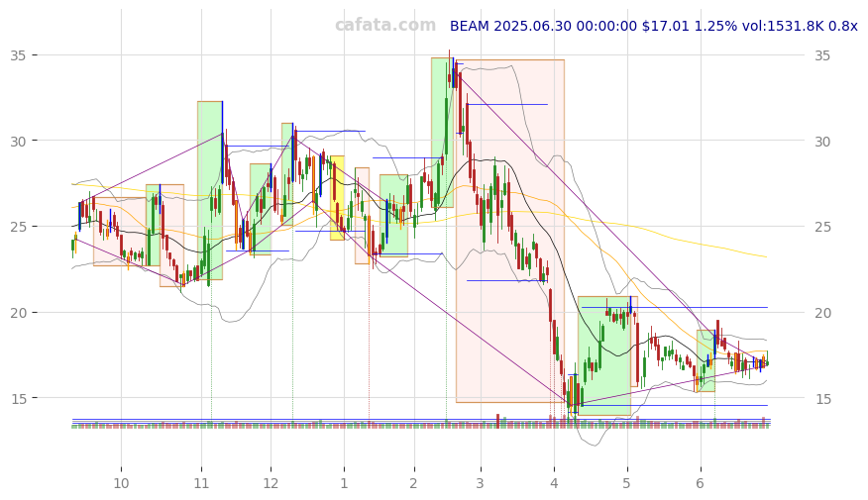868x500 pixels.
Task: Click month label 2 on x-axis
Action: 413,483
